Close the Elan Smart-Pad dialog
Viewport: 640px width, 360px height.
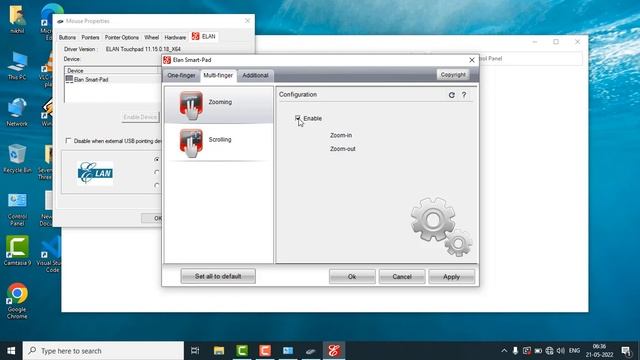(472, 60)
